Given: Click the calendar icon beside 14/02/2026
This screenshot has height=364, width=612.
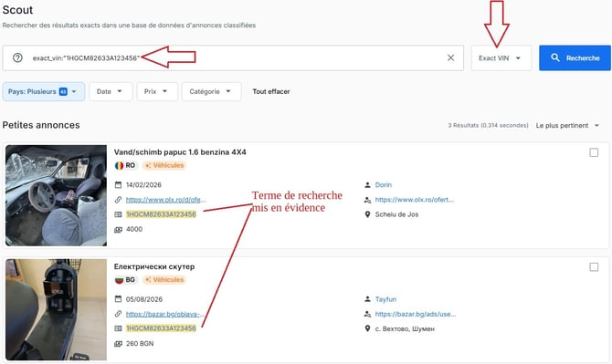Looking at the screenshot, I should [118, 184].
